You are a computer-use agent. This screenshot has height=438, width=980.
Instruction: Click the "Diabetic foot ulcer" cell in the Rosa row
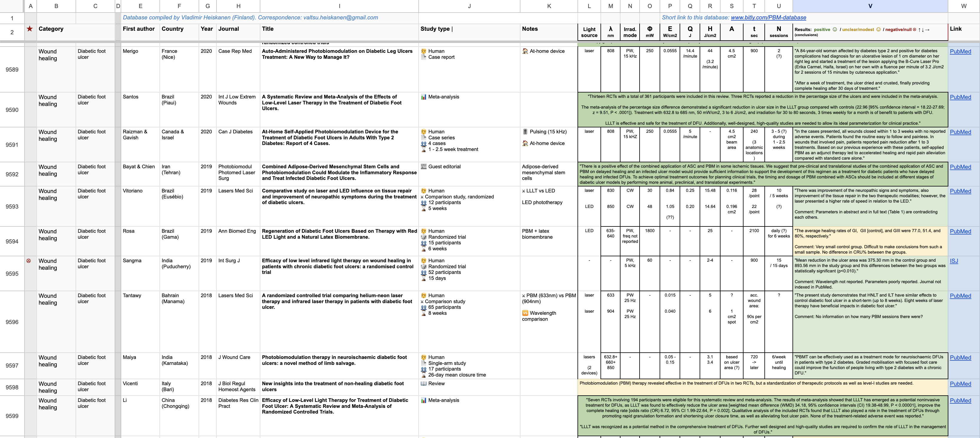95,241
